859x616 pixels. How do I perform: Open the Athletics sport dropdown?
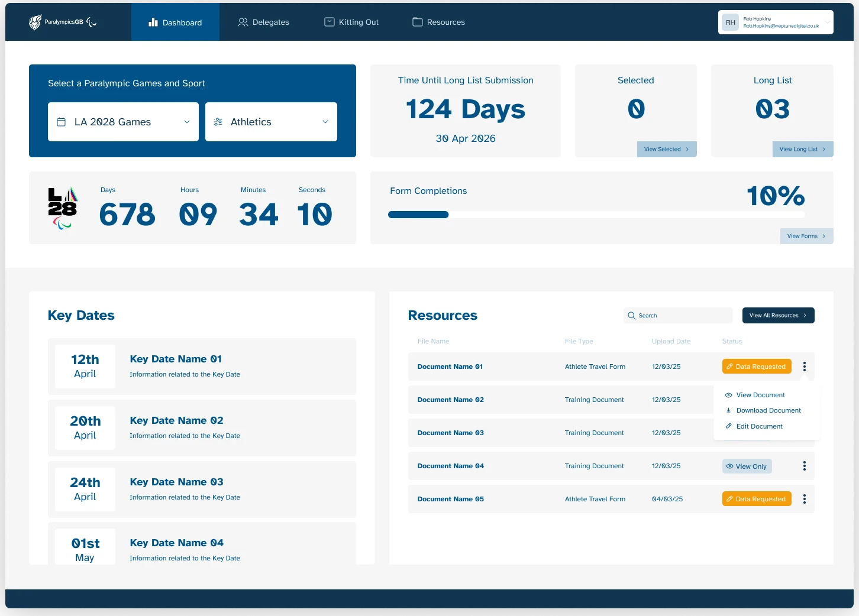coord(271,122)
